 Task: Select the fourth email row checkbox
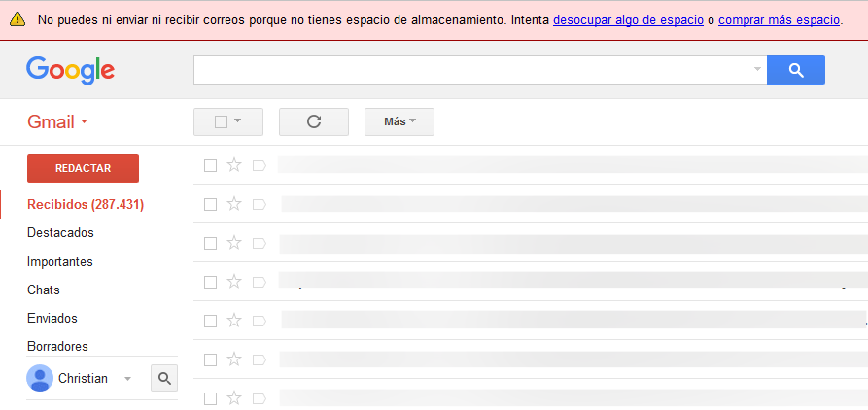click(x=210, y=282)
